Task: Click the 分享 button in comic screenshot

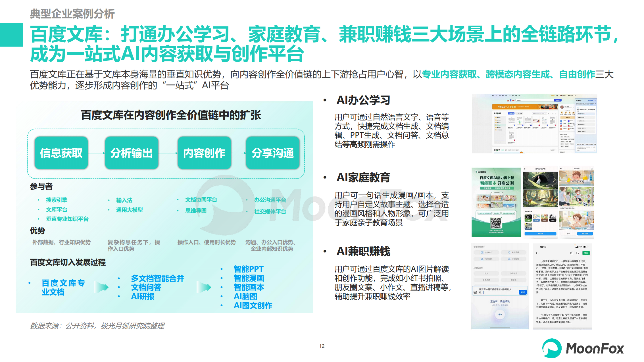Action: 568,234
